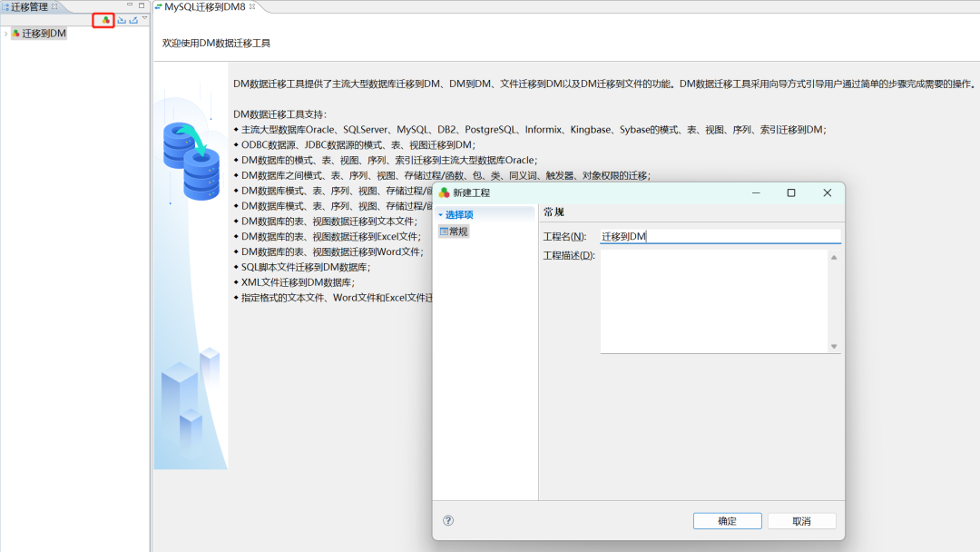Click the 确定 button
Viewport: 980px width, 552px height.
(728, 521)
